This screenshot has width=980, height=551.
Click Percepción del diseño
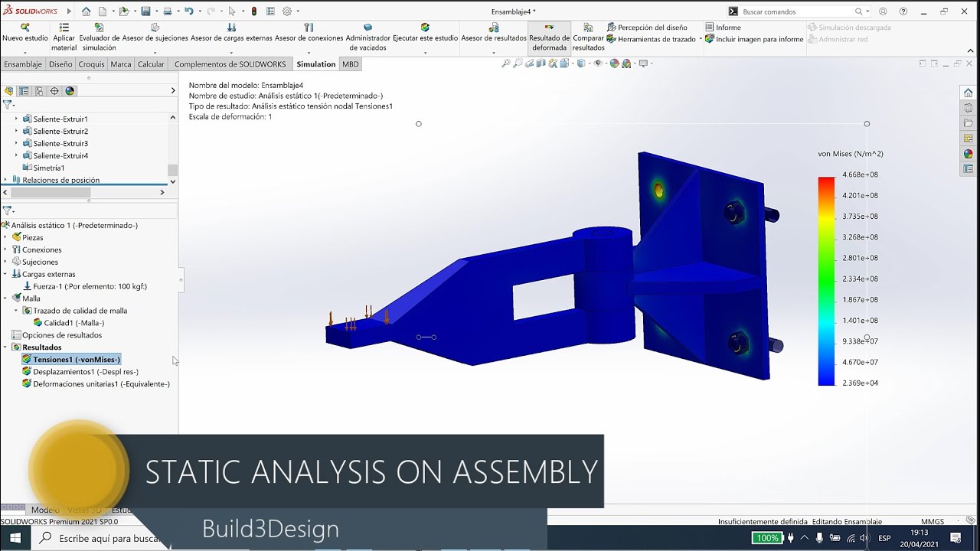[647, 28]
